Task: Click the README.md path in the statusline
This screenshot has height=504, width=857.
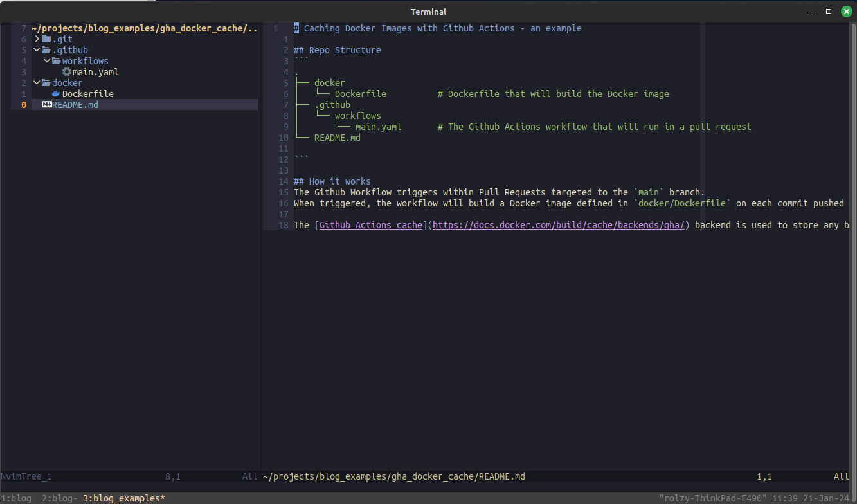Action: coord(393,476)
